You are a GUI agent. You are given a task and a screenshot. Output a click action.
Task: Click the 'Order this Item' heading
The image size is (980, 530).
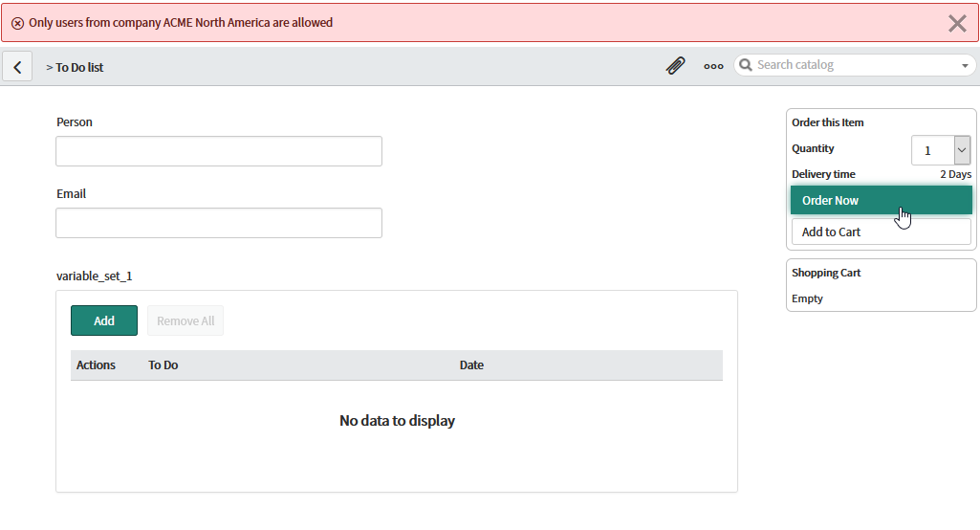(827, 122)
